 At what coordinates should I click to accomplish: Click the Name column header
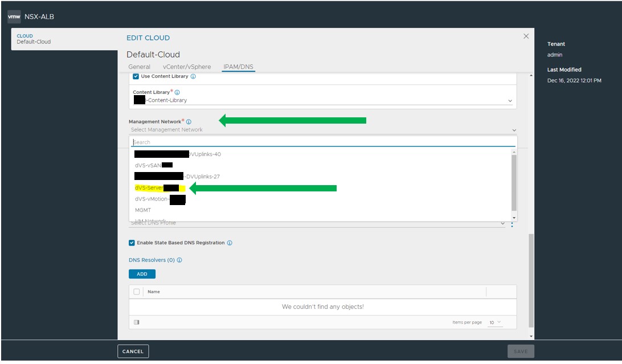(x=154, y=292)
